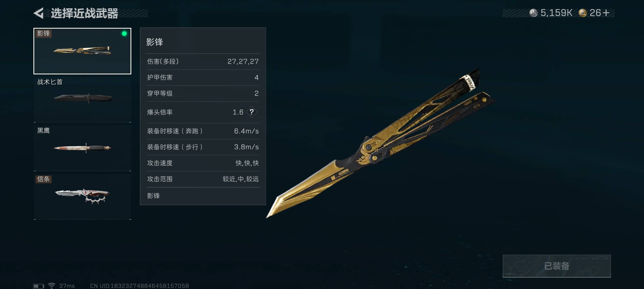Select the 信条 knuckle knife
The height and width of the screenshot is (289, 644).
pos(82,196)
